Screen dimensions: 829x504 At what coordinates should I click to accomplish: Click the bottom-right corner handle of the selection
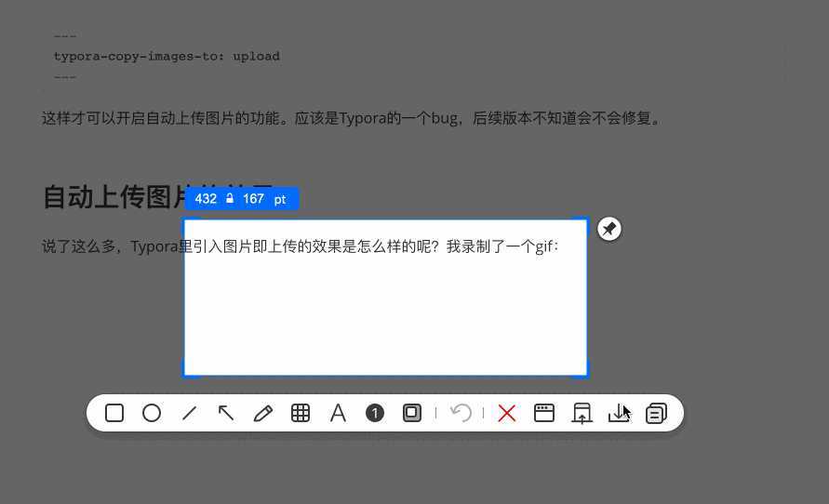(587, 376)
